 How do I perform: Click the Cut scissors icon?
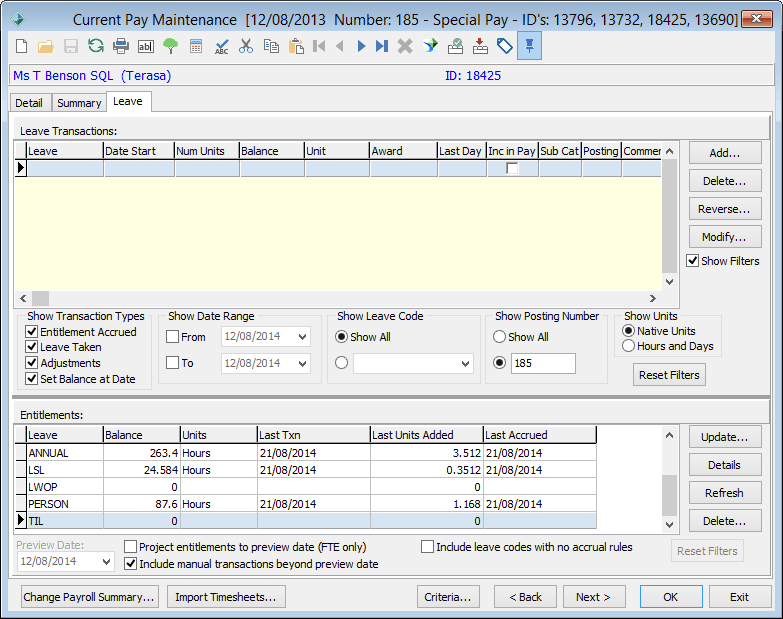coord(246,46)
